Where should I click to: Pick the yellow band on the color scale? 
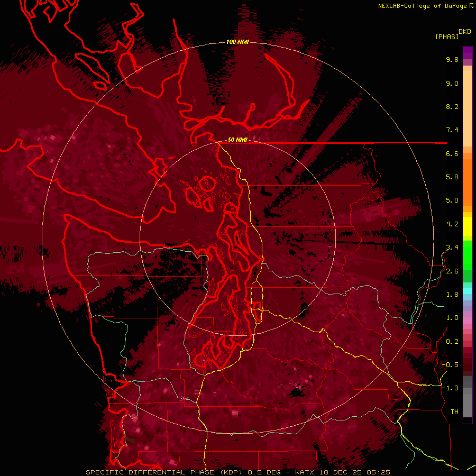(x=467, y=226)
